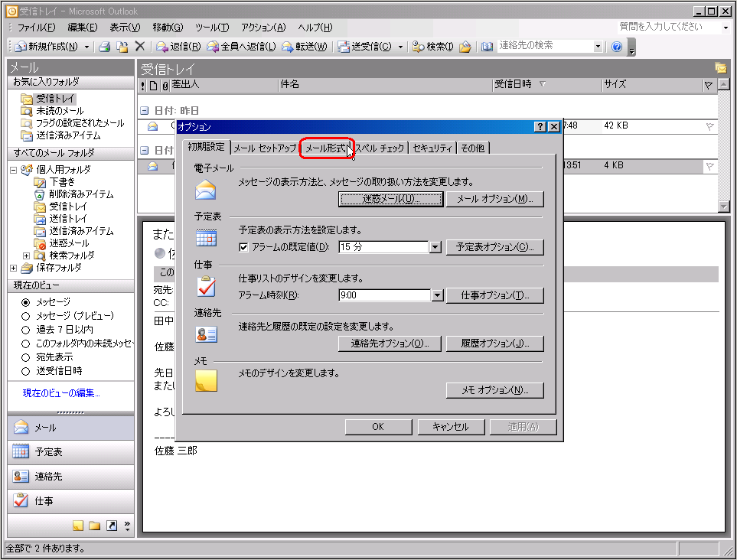Switch to セキュリティ tab
The image size is (737, 560).
pos(432,148)
